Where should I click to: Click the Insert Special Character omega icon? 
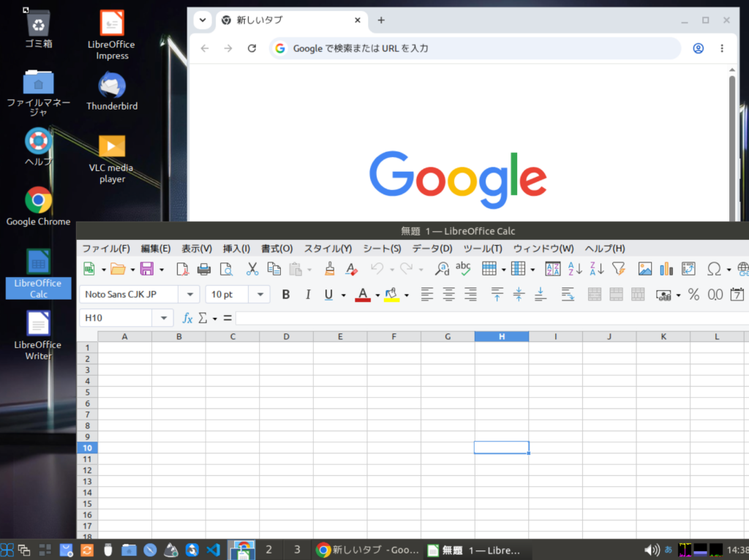click(x=714, y=269)
